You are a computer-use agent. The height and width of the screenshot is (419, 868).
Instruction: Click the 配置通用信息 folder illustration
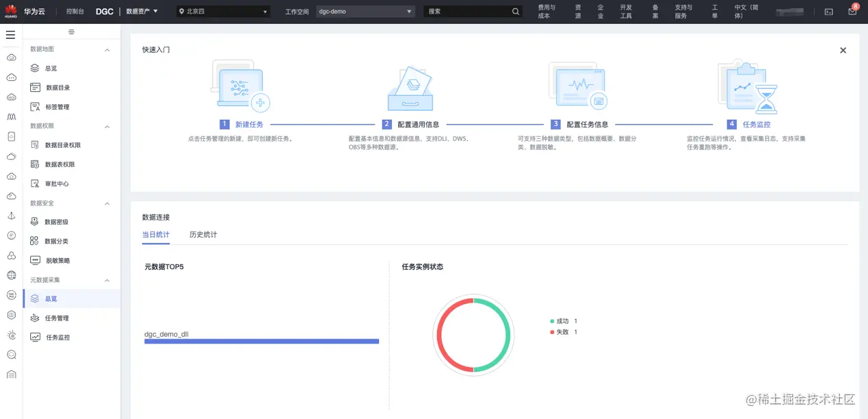[x=410, y=89]
